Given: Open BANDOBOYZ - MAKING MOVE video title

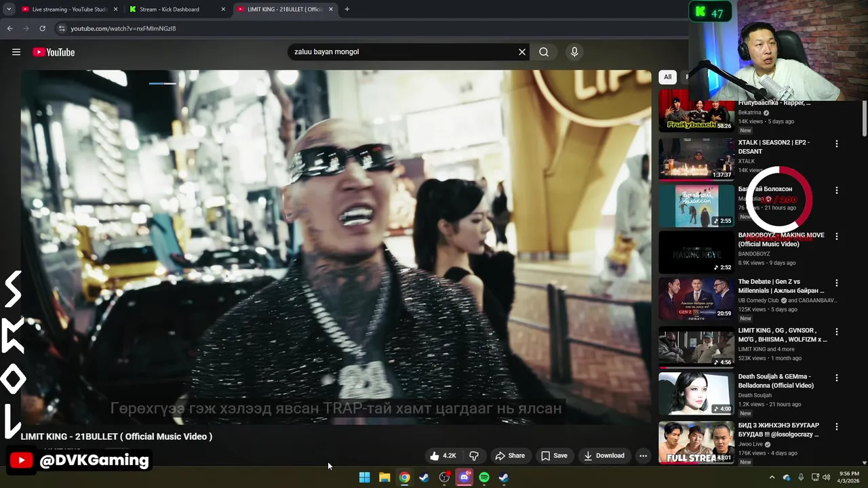Looking at the screenshot, I should click(x=781, y=239).
